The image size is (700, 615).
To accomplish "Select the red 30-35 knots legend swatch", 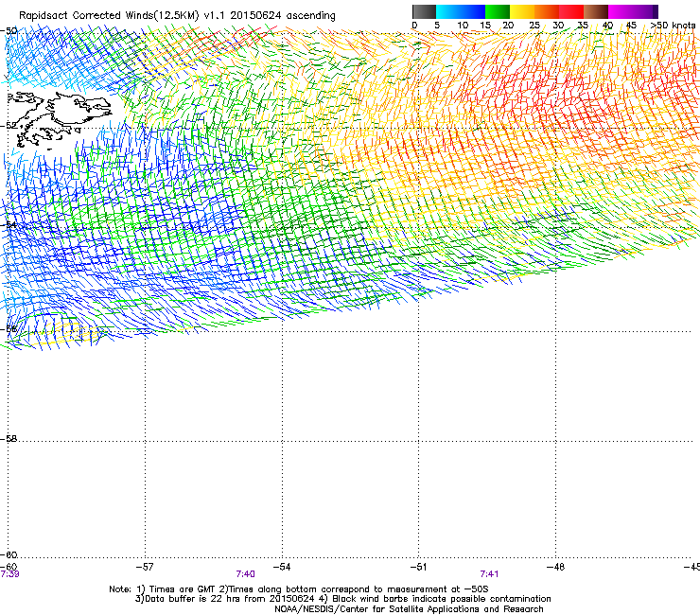I will [571, 11].
